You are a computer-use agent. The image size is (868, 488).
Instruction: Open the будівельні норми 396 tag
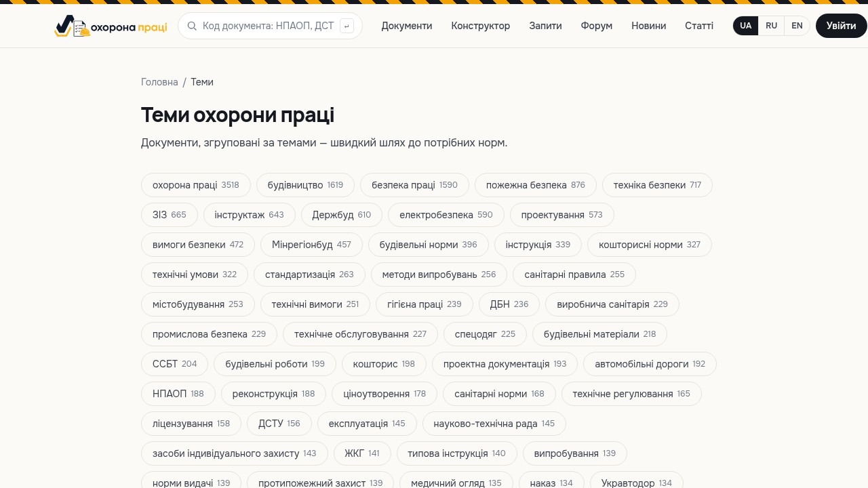[x=429, y=245]
